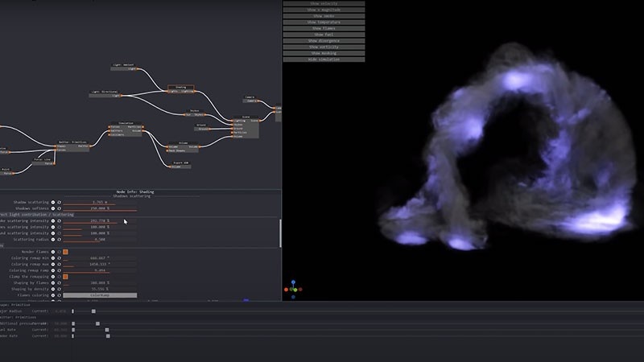The width and height of the screenshot is (644, 362).
Task: Click the Show v magnitude button
Action: coord(324,10)
